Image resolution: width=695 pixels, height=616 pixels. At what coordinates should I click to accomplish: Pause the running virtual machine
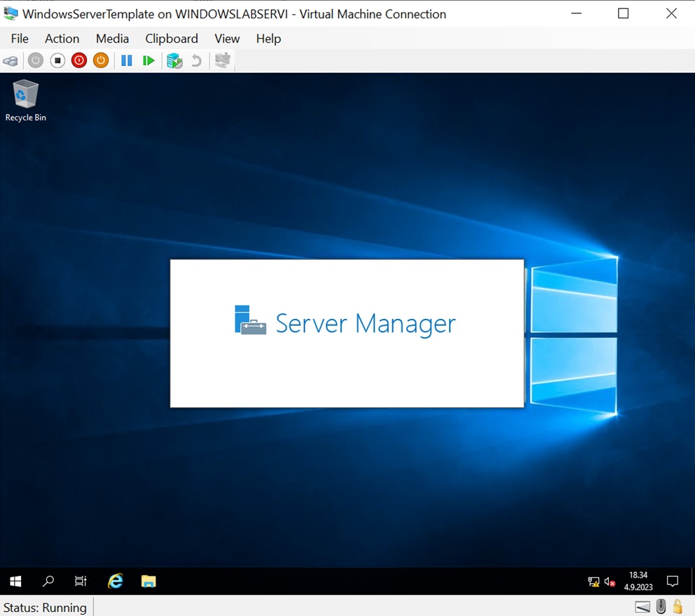pos(127,60)
